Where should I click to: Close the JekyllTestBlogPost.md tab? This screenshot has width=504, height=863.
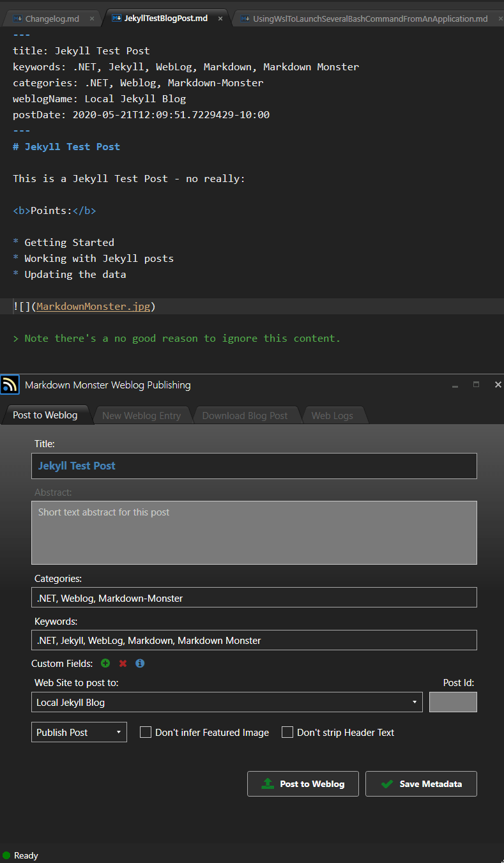[220, 19]
